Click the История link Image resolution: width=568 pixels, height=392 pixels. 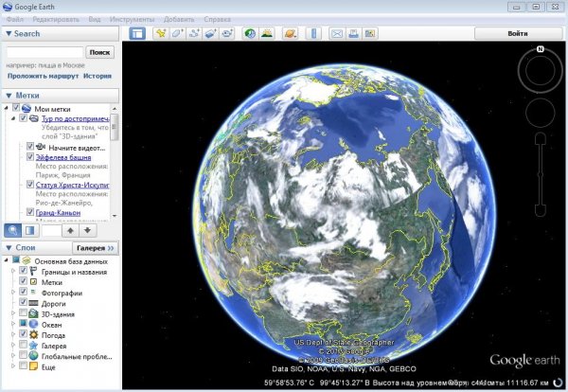pos(98,76)
